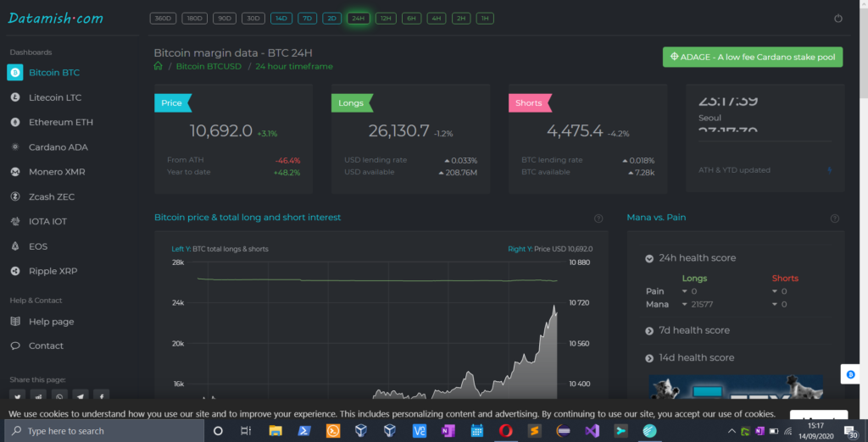Click the floating Bitcoin badge at right edge
The image size is (868, 442).
(x=850, y=374)
